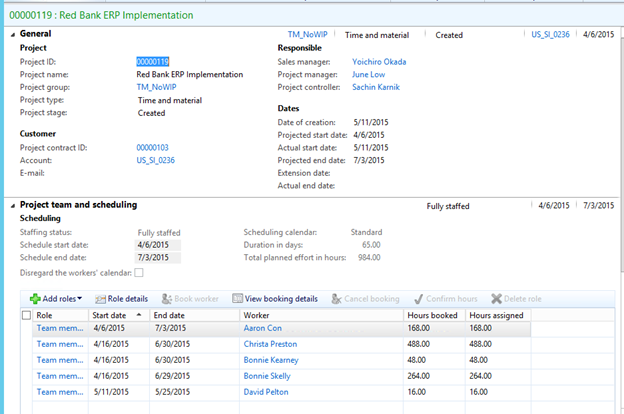Click the Duration in days value 65.00
The width and height of the screenshot is (624, 414).
[x=371, y=245]
